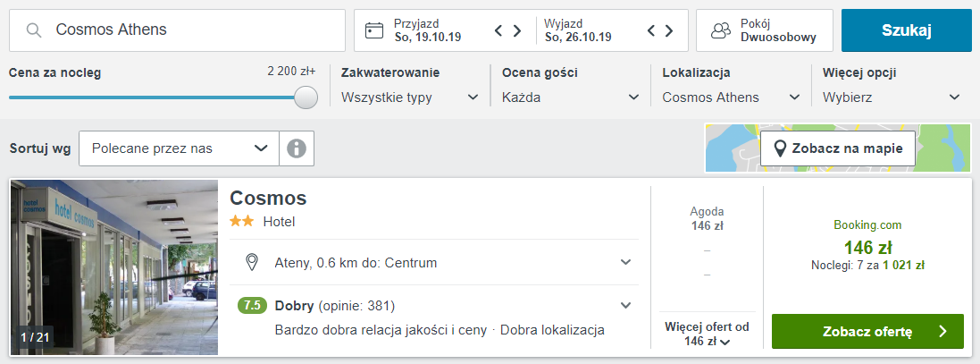Expand the guest reviews section

(625, 305)
